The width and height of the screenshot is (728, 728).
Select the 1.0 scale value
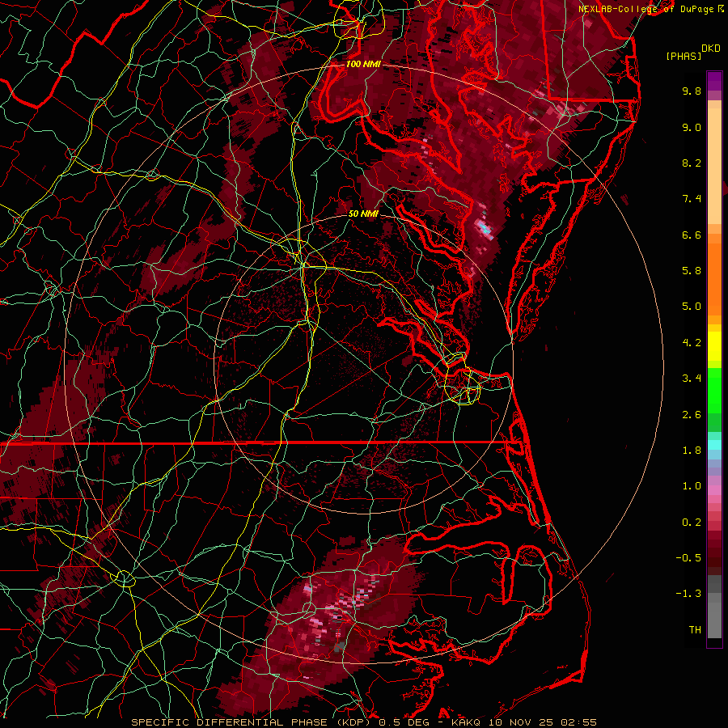692,486
